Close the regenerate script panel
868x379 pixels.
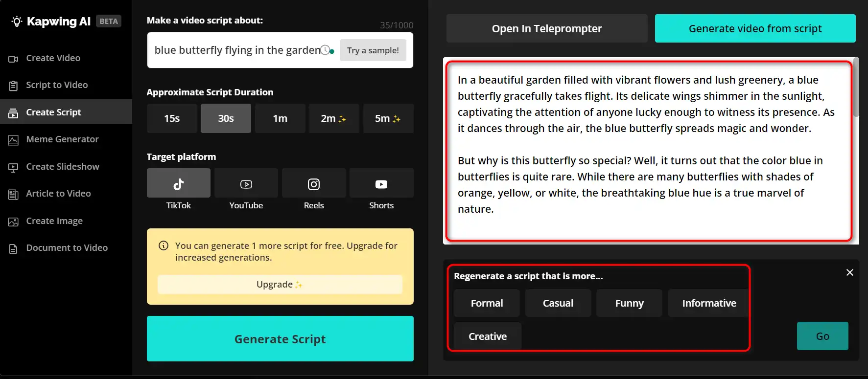tap(850, 272)
